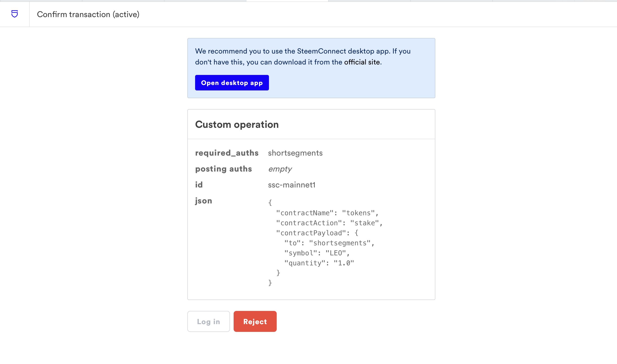Select the "contractAction": "stake" line

click(329, 223)
